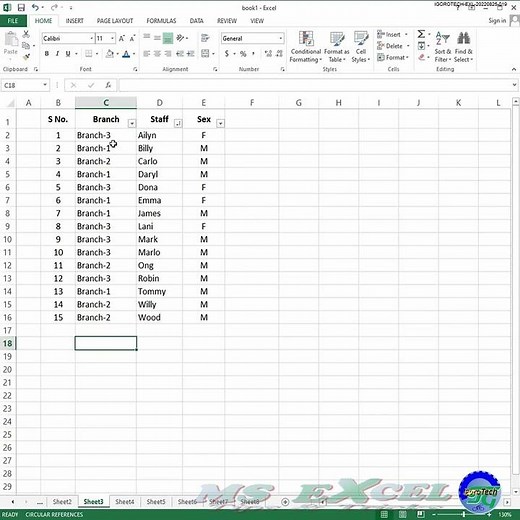520x520 pixels.
Task: Add a new sheet with plus icon
Action: pos(285,502)
